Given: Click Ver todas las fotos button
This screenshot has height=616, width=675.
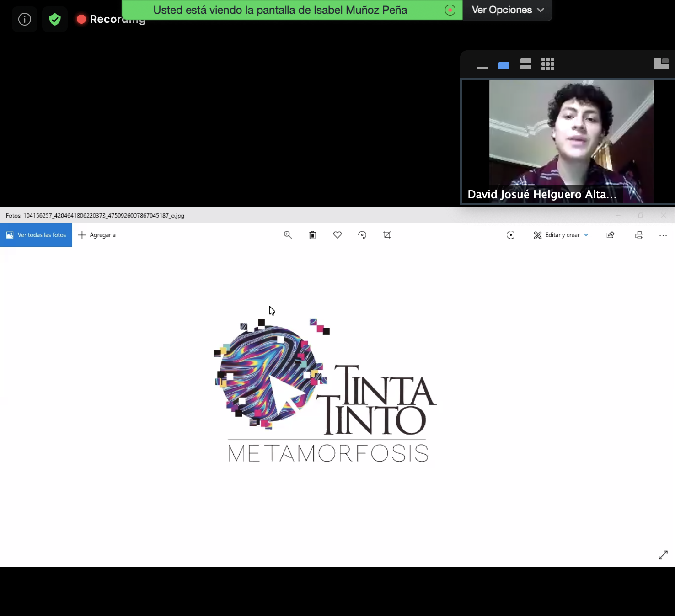Looking at the screenshot, I should pyautogui.click(x=36, y=235).
